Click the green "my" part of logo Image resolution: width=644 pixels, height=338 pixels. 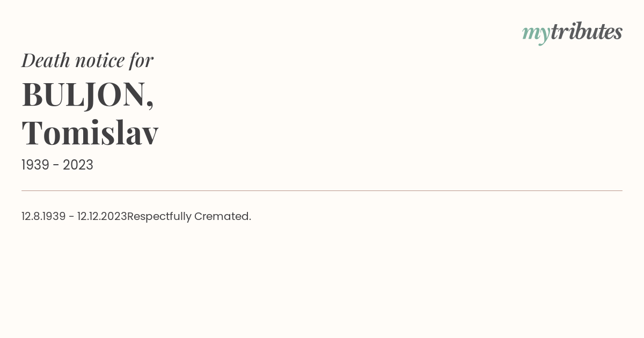(536, 34)
